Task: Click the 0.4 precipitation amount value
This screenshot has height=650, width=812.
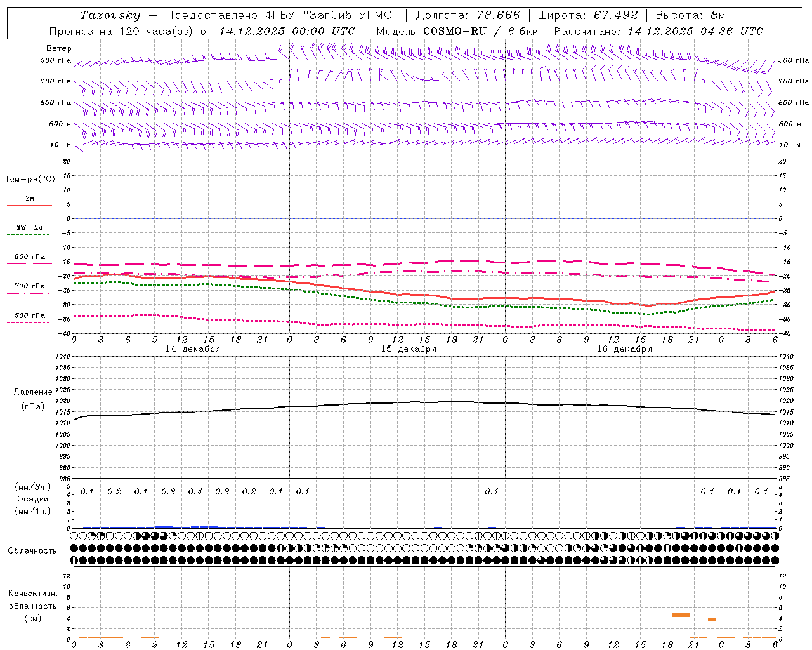Action: (x=195, y=492)
